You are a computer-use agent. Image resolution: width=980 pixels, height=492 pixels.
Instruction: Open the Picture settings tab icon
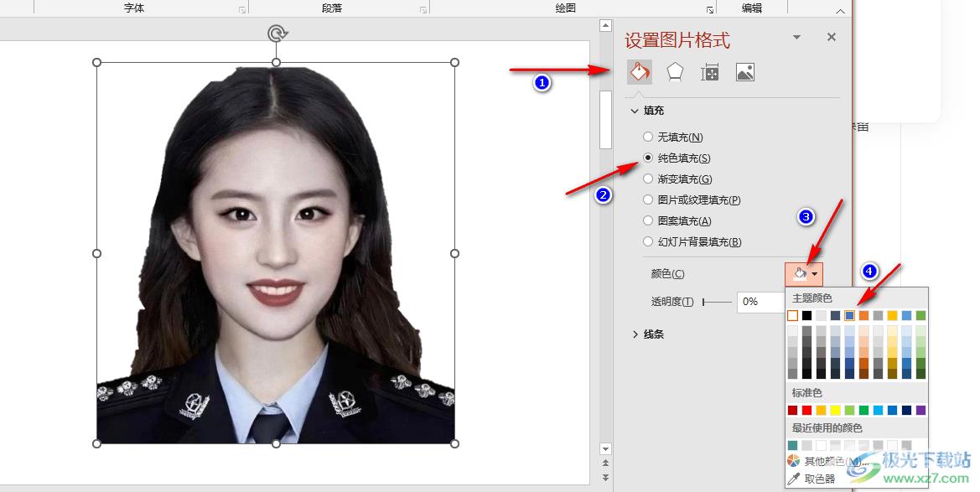tap(745, 73)
